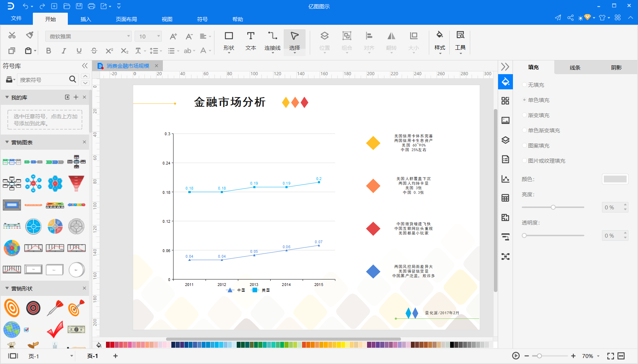The image size is (638, 364).
Task: Apply Strikethrough formatting
Action: tap(94, 51)
